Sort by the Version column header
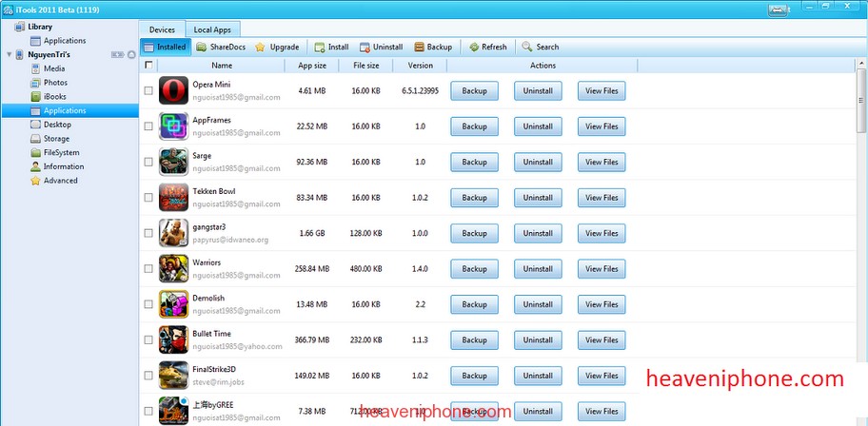Viewport: 868px width, 426px height. tap(420, 66)
